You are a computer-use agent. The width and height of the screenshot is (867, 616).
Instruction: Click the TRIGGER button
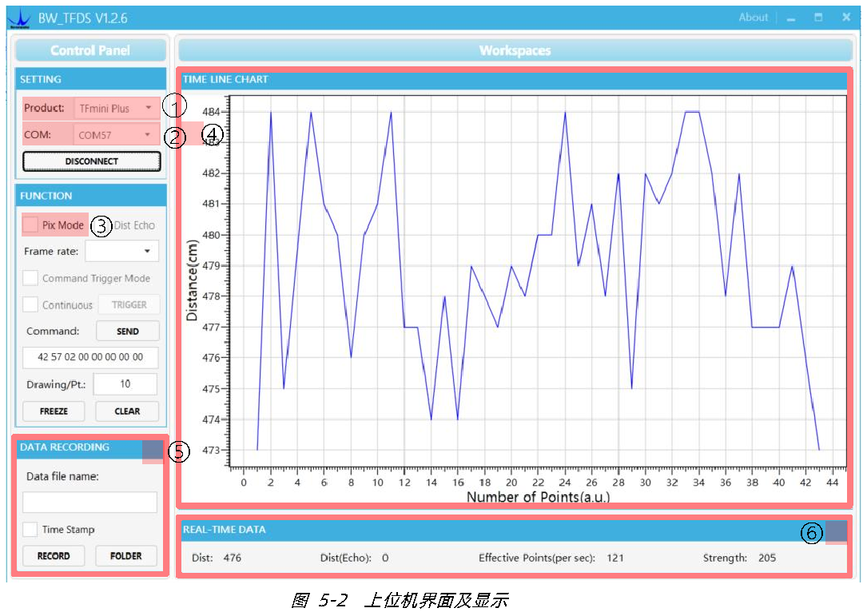(x=129, y=304)
